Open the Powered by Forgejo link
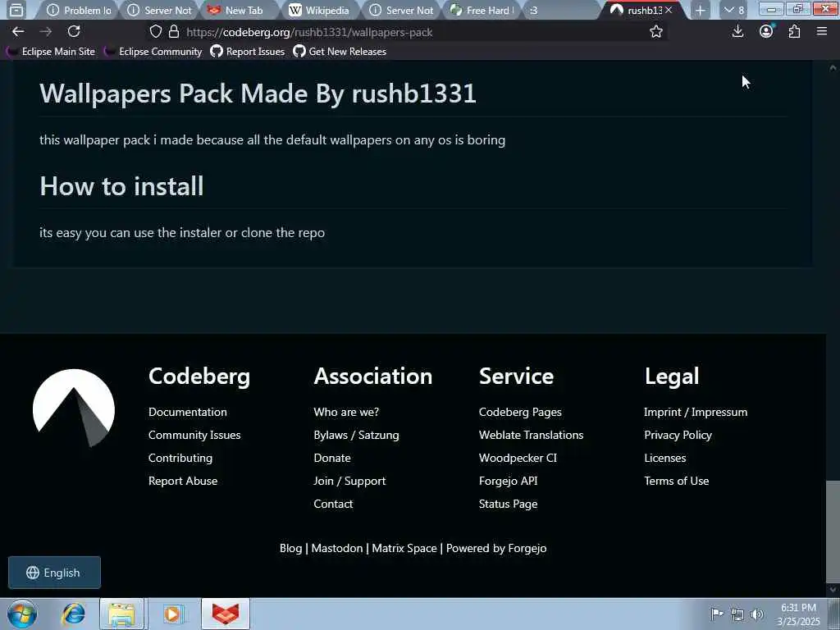 click(496, 548)
